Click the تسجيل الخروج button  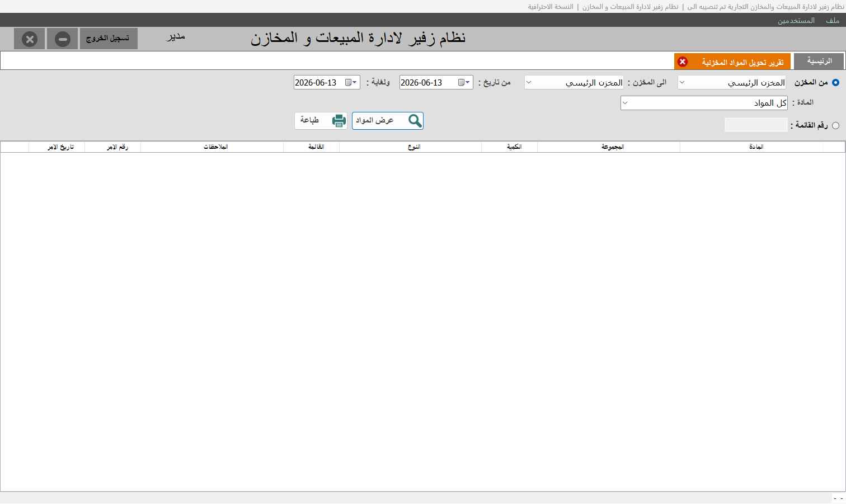click(x=109, y=39)
